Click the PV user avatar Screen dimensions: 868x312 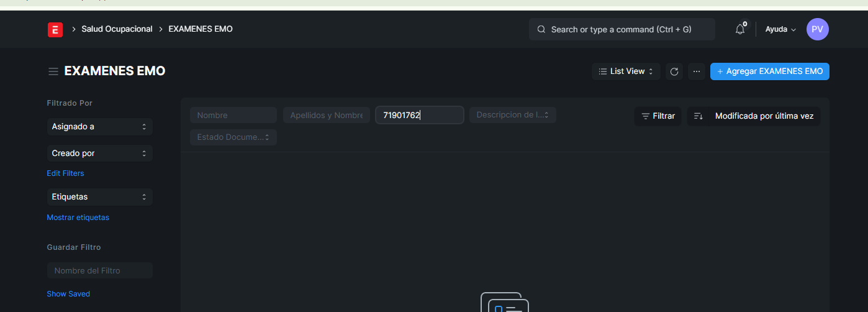coord(817,29)
